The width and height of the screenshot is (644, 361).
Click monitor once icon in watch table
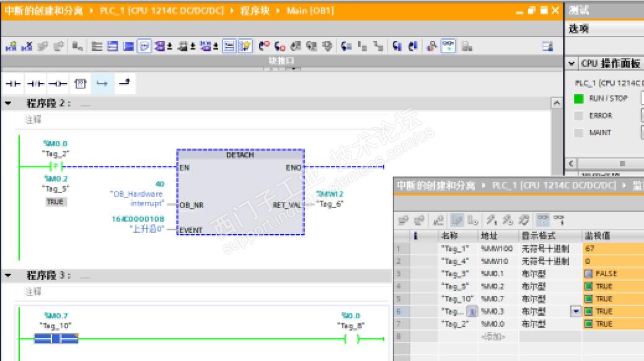[559, 220]
